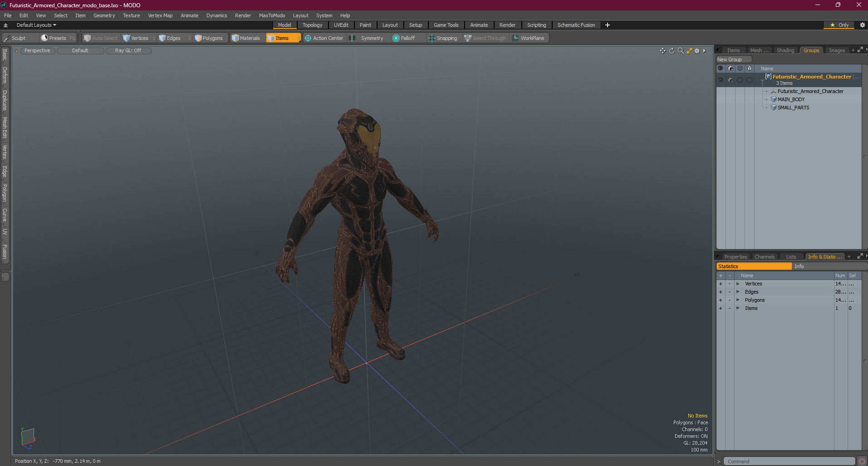
Task: Switch to the Schematic Fusion layout tab
Action: click(576, 25)
